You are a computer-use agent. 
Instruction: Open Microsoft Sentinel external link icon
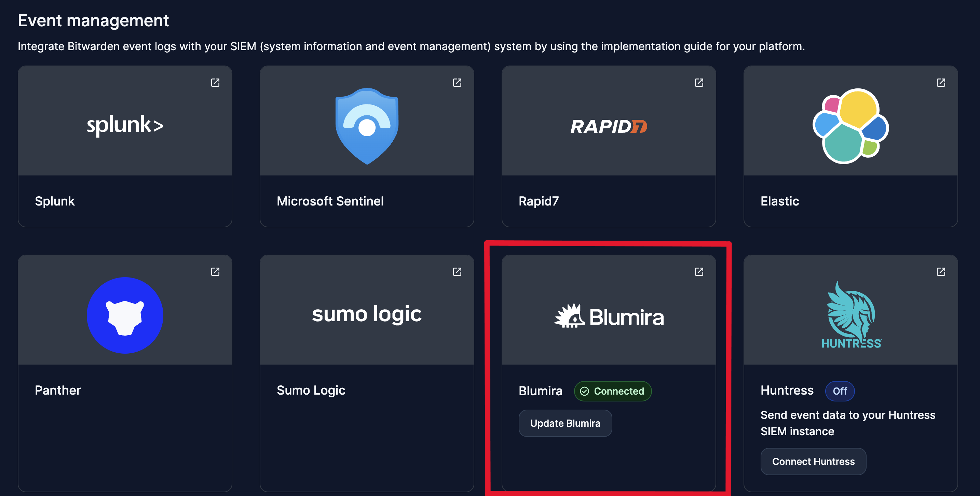(x=457, y=83)
